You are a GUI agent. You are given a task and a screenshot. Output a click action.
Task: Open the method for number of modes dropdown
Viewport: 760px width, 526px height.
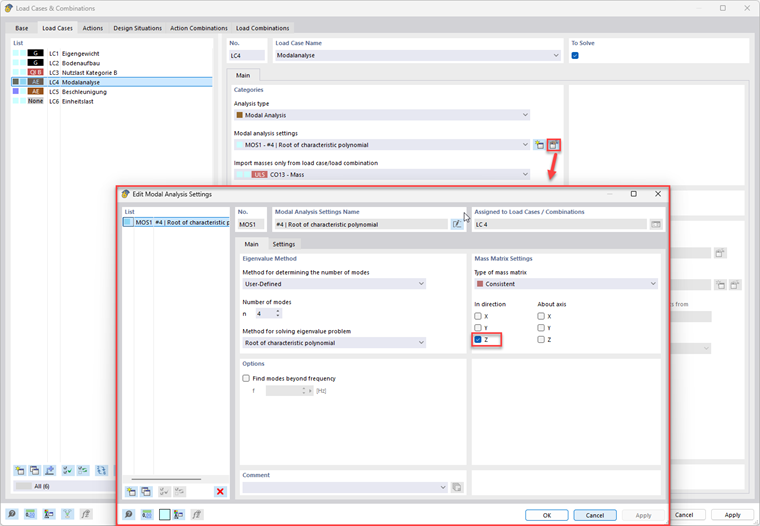point(334,284)
